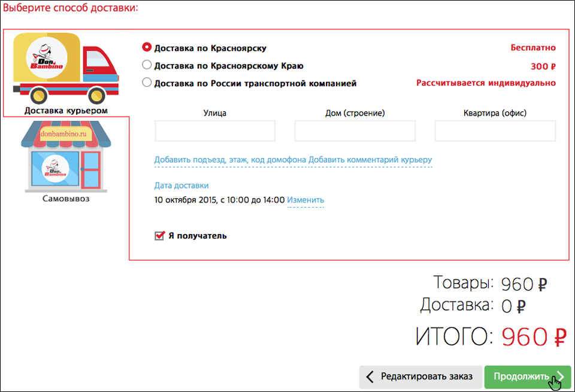The width and height of the screenshot is (575, 392).
Task: Click the Выберите способ доставки heading
Action: pos(71,8)
